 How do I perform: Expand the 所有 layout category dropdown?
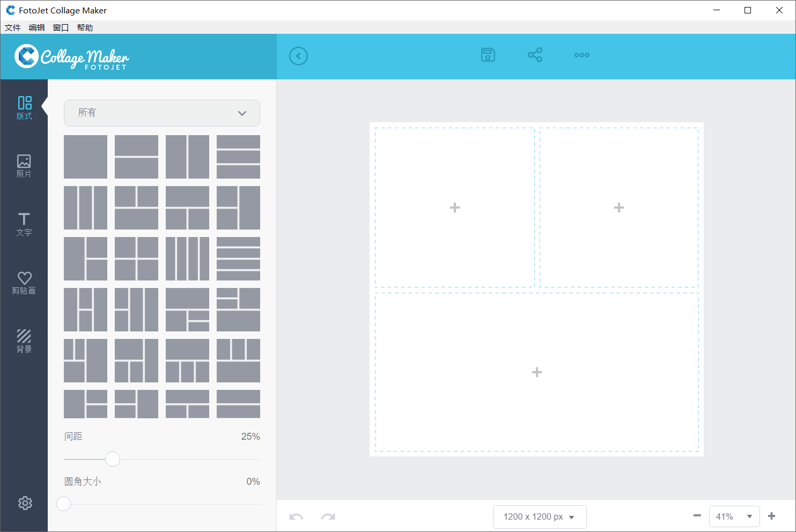pos(161,113)
